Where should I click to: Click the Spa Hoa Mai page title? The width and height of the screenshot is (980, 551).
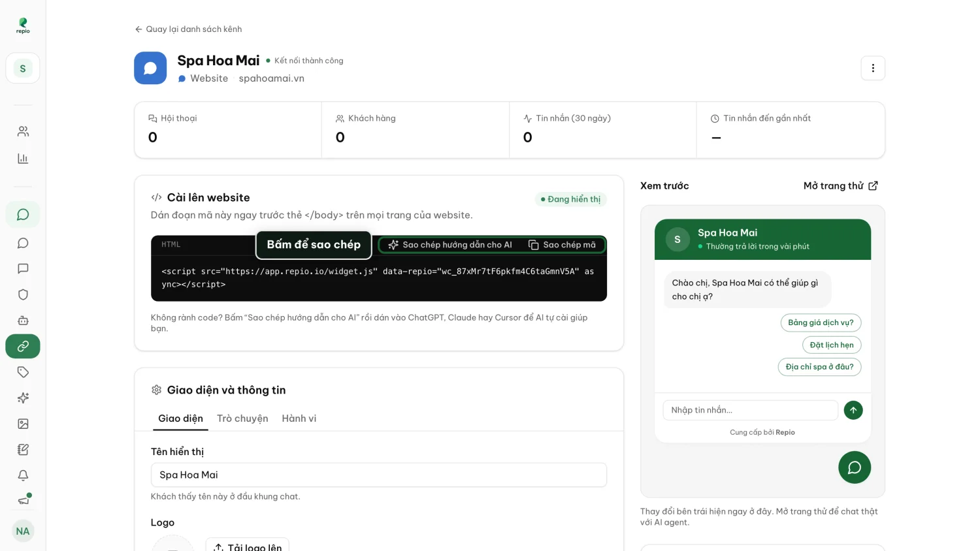(x=218, y=61)
